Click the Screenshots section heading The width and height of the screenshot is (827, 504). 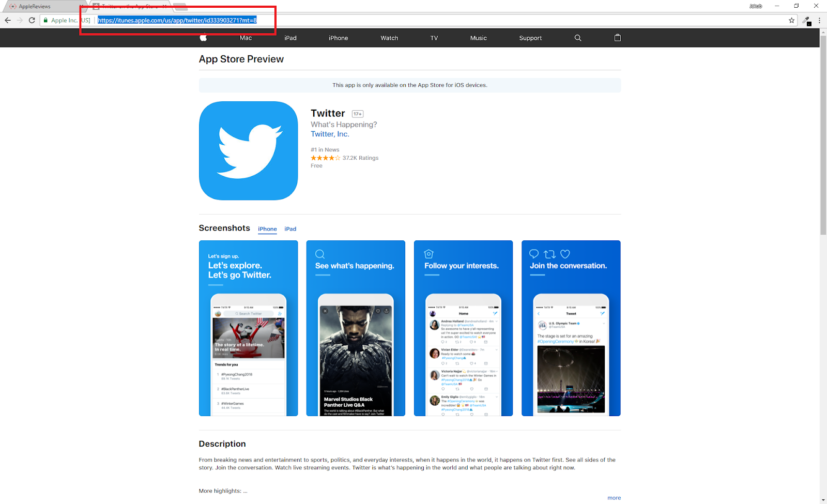pos(224,228)
